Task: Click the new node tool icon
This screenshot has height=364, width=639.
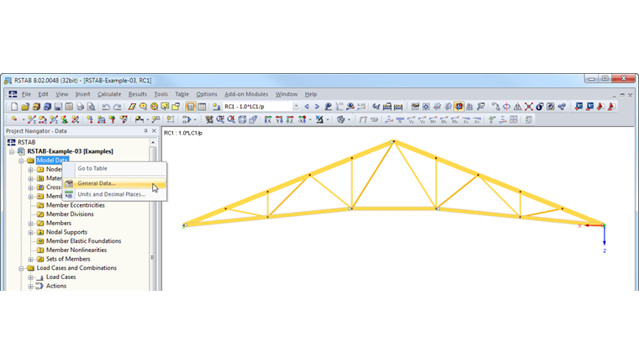Action: [x=14, y=119]
